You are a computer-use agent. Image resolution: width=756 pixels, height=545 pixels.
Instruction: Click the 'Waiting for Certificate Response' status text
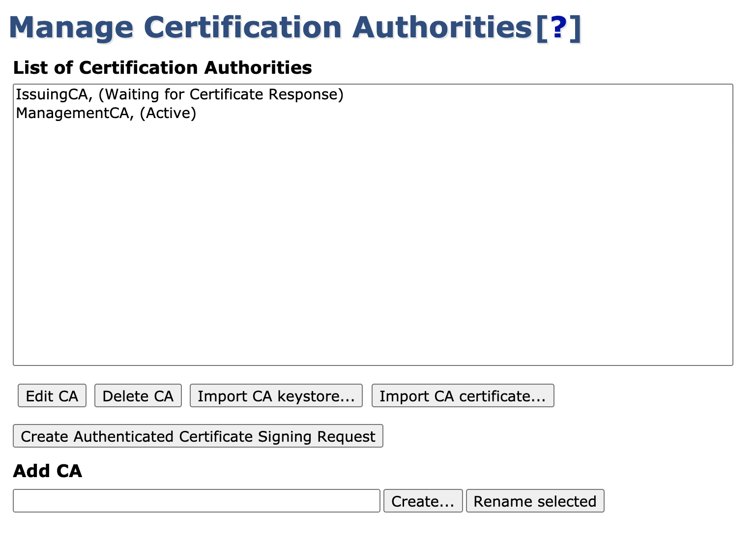(221, 94)
